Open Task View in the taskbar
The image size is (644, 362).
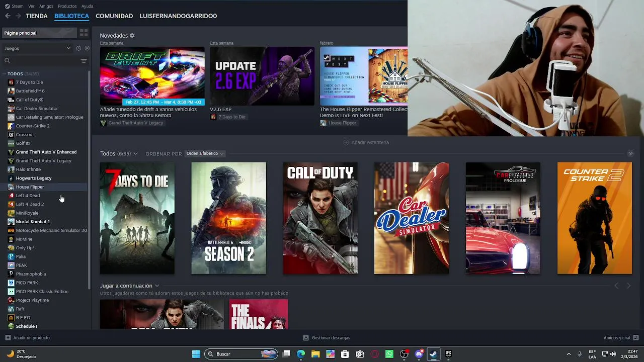click(286, 354)
